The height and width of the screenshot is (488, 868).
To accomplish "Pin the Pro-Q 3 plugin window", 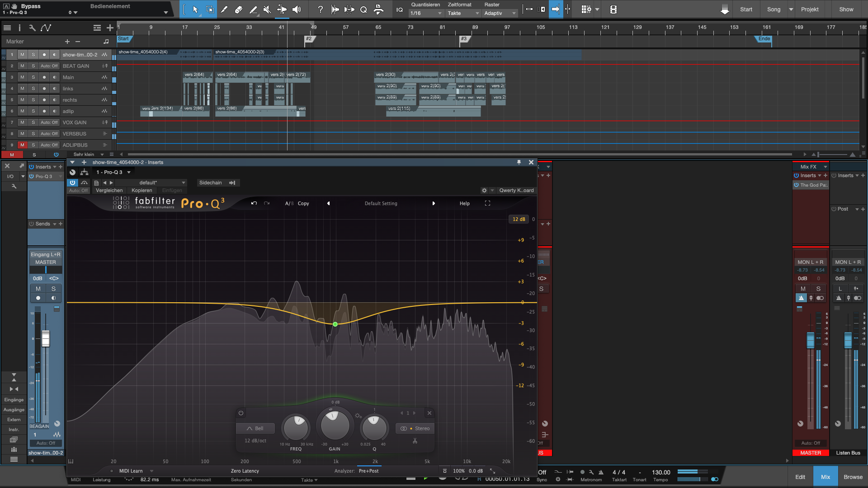I will (519, 162).
